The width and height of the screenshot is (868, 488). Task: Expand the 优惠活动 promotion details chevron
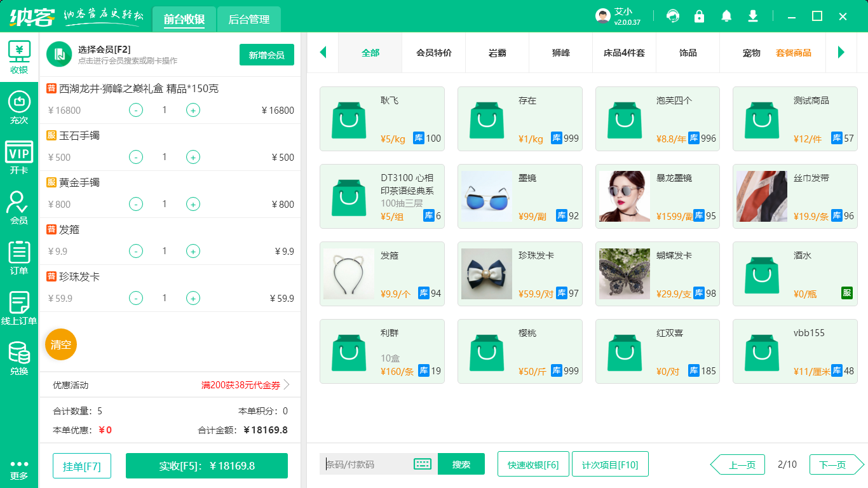pyautogui.click(x=287, y=384)
